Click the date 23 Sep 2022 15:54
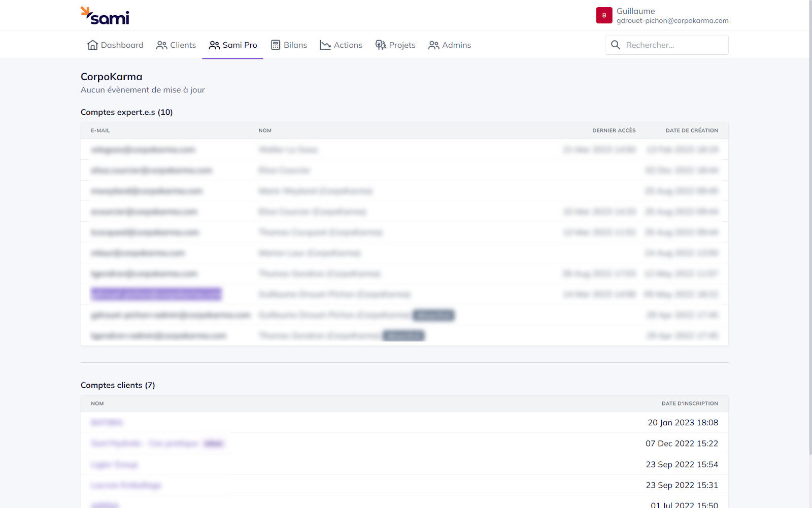Screen dimensions: 812x508 pos(682,464)
